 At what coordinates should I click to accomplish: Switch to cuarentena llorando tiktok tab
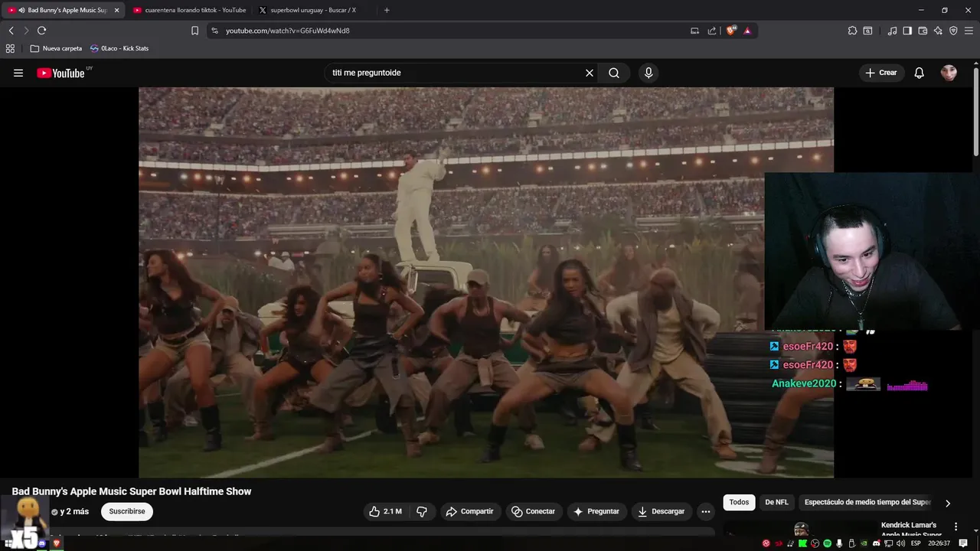pos(190,10)
